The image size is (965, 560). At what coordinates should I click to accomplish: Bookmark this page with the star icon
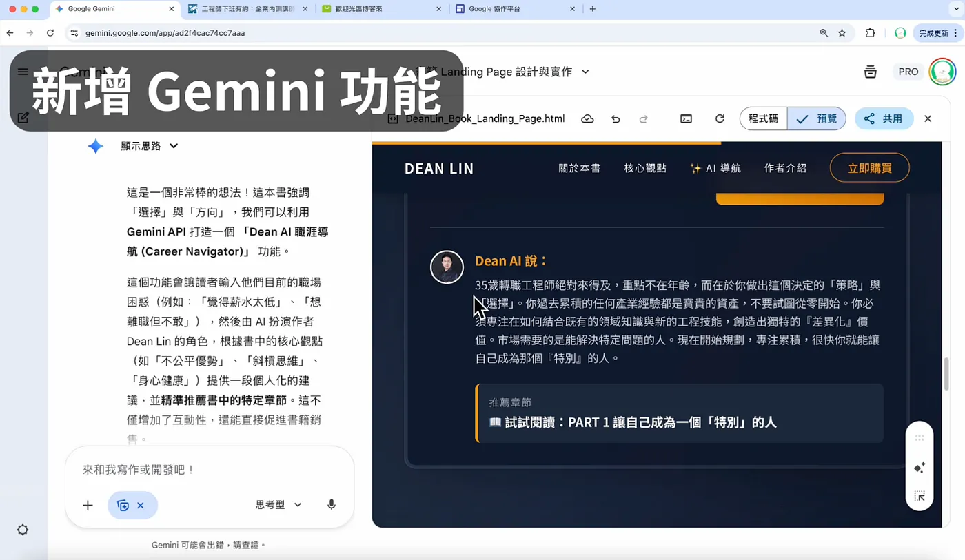(x=842, y=32)
